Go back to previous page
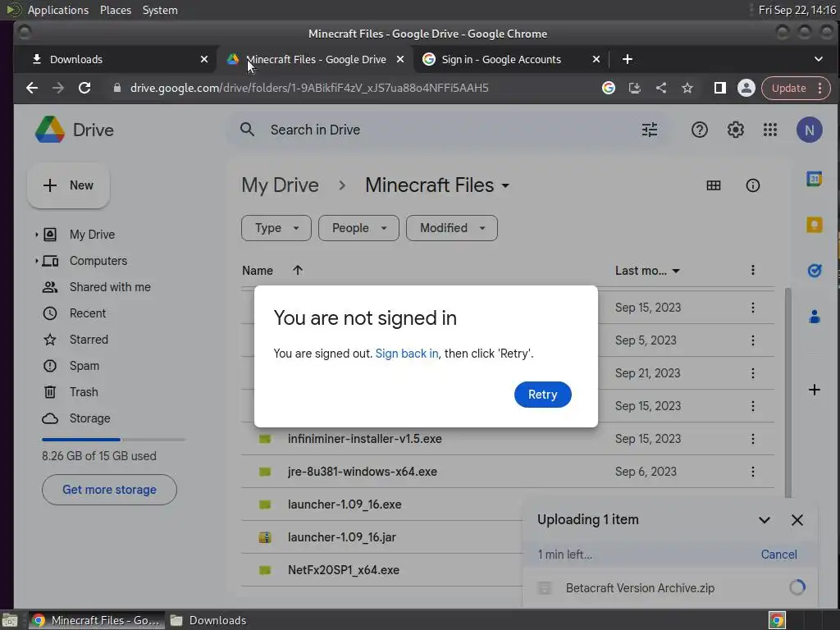The image size is (840, 630). 32,88
